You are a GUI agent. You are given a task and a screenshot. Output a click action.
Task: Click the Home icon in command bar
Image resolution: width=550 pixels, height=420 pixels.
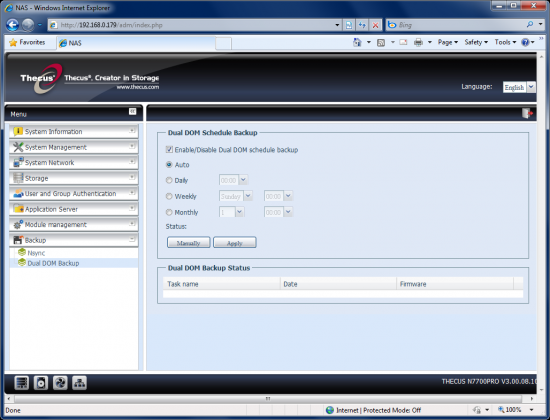pos(357,42)
